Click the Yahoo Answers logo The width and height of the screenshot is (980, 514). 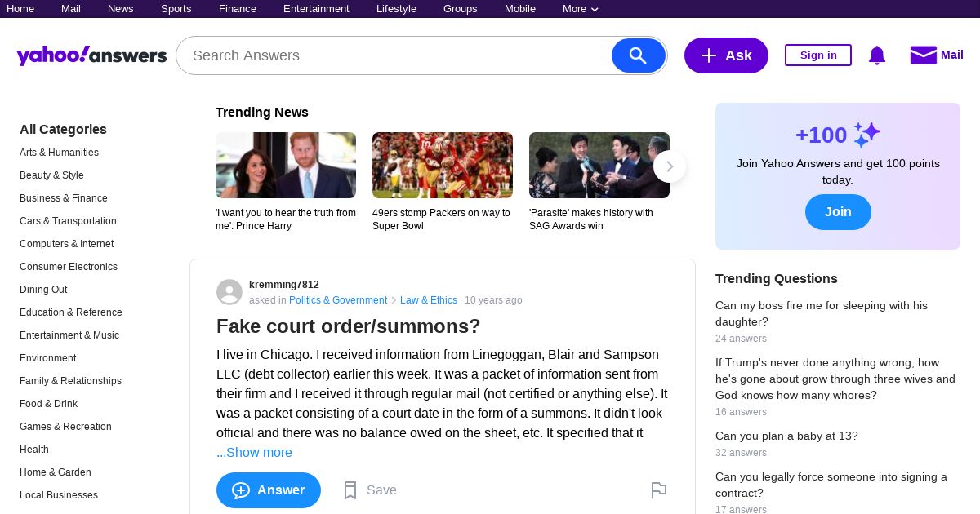pos(91,55)
